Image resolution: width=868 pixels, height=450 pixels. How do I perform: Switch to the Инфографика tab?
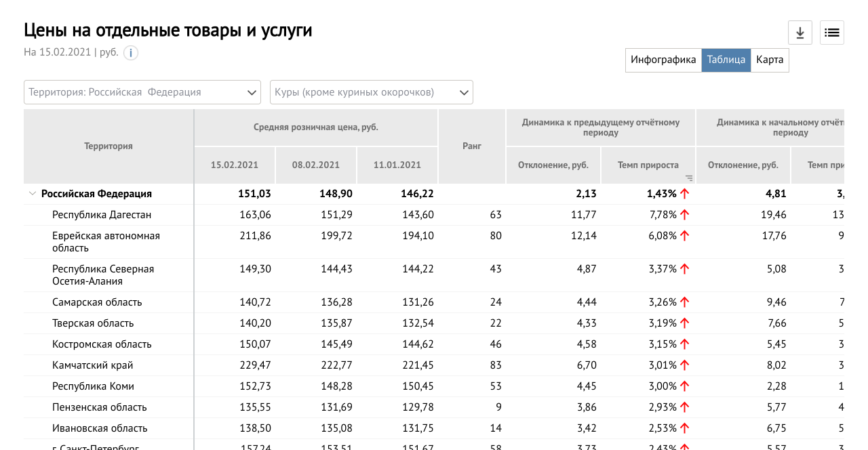click(x=663, y=60)
